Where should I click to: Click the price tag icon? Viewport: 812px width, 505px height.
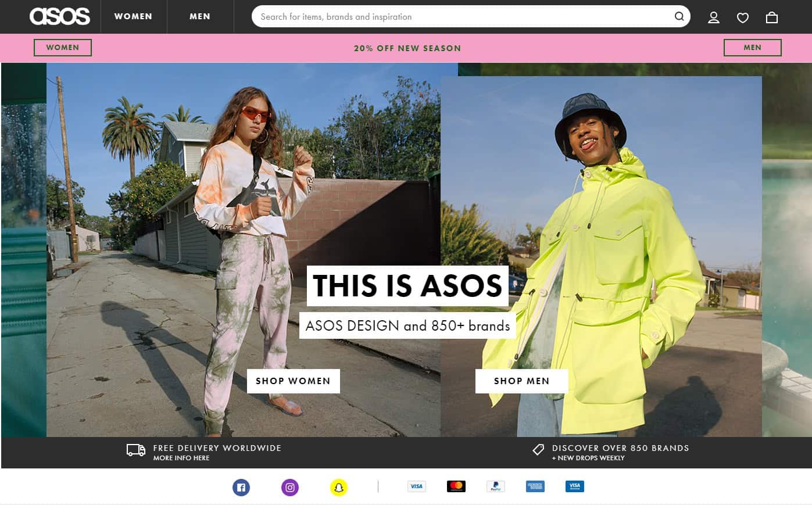(x=538, y=450)
